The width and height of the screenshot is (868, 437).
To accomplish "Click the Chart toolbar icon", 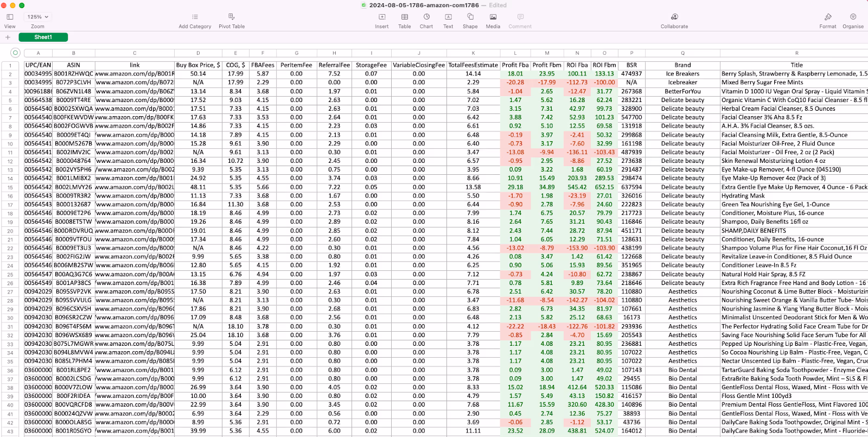I will (426, 17).
